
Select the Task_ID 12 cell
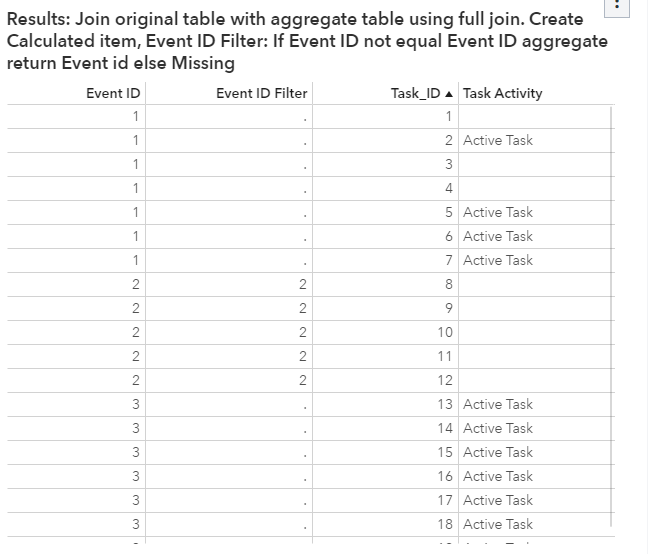click(x=444, y=381)
